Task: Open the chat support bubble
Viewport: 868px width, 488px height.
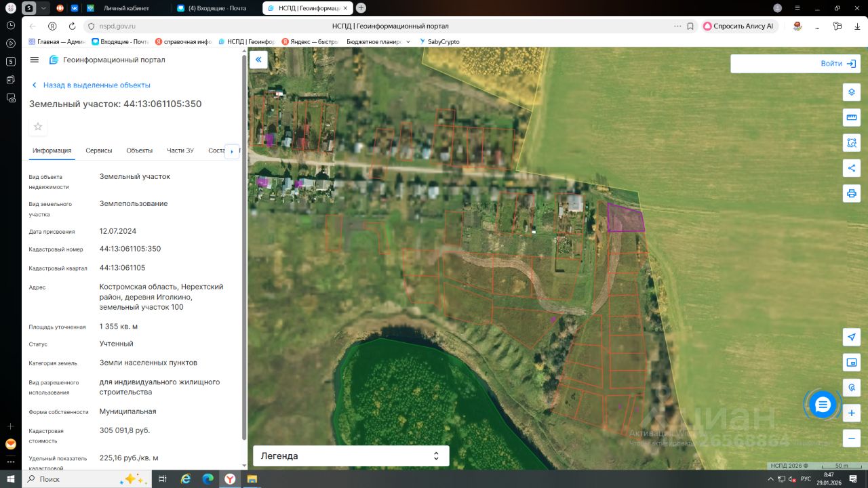Action: [823, 405]
